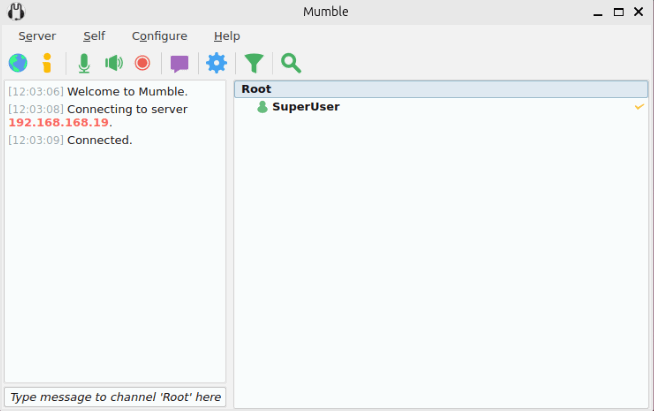
Task: Open the Server menu
Action: point(37,36)
